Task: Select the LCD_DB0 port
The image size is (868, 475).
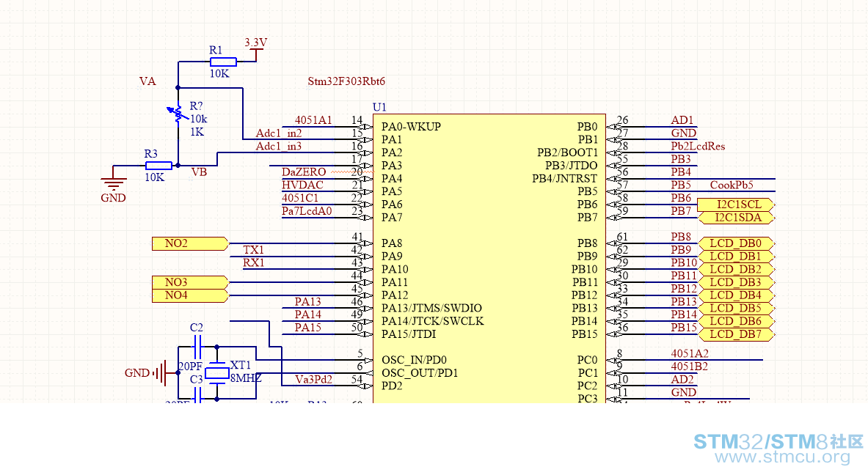Action: pyautogui.click(x=736, y=243)
